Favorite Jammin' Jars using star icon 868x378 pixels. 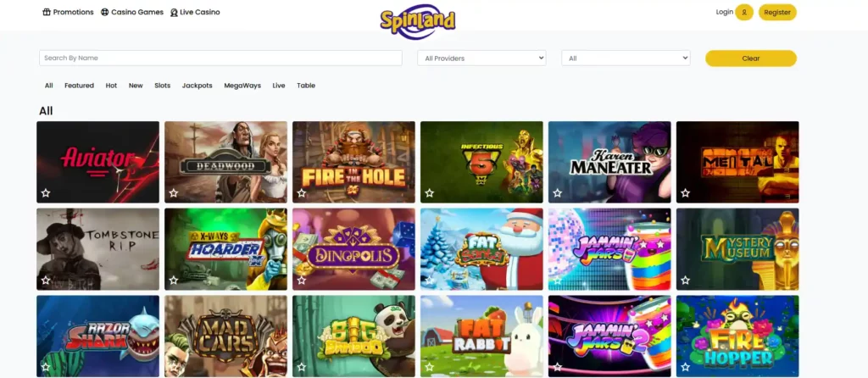click(x=557, y=280)
